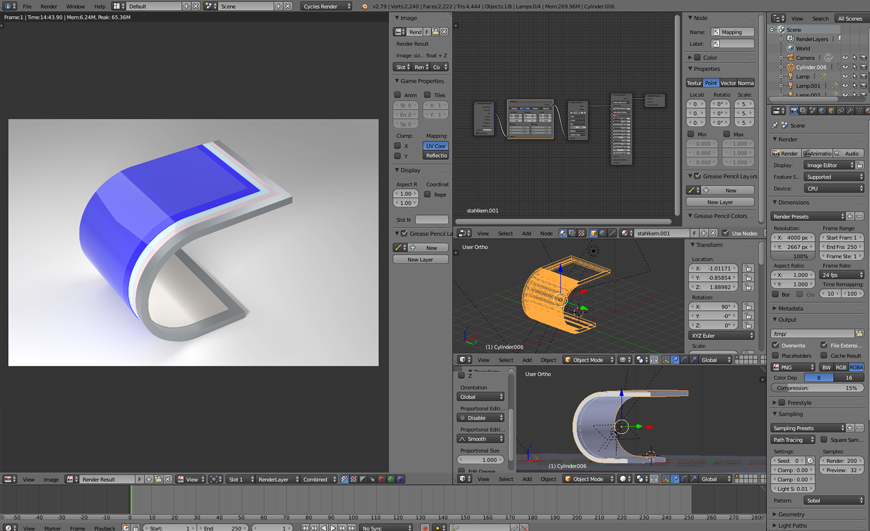Open the XYZ Euler rotation mode dropdown

click(722, 336)
